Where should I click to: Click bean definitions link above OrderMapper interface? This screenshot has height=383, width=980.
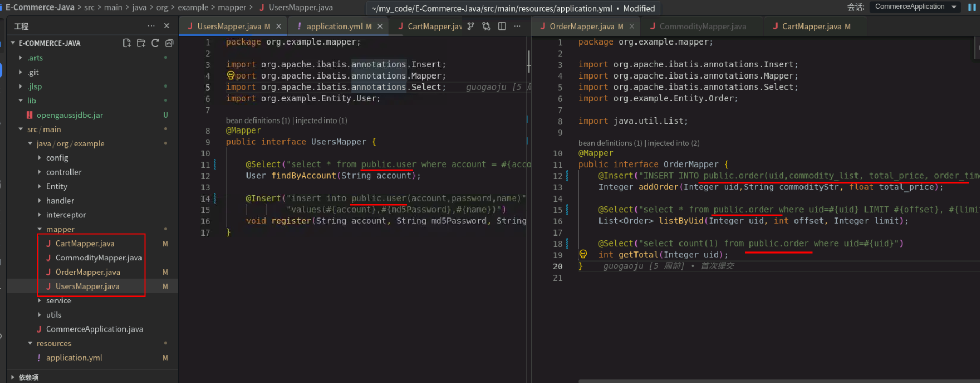[x=610, y=143]
